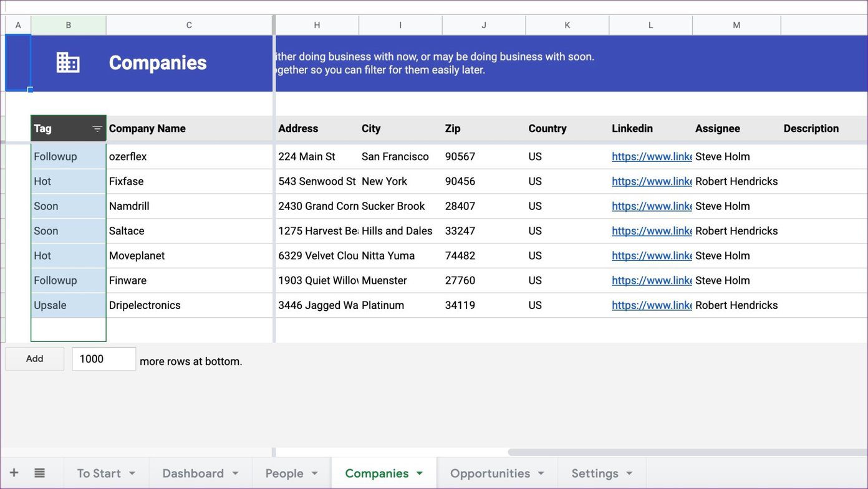Open the Settings tab dropdown arrow
This screenshot has width=868, height=489.
pos(629,473)
